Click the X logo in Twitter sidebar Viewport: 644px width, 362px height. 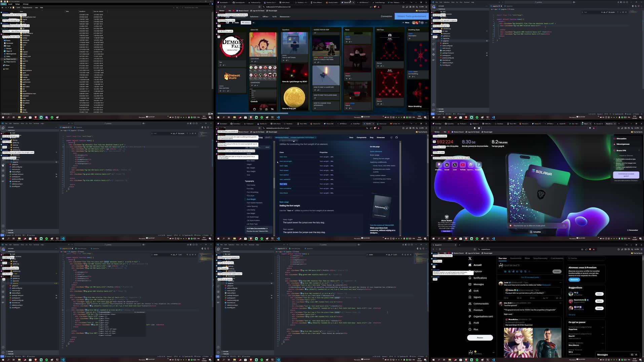(470, 259)
